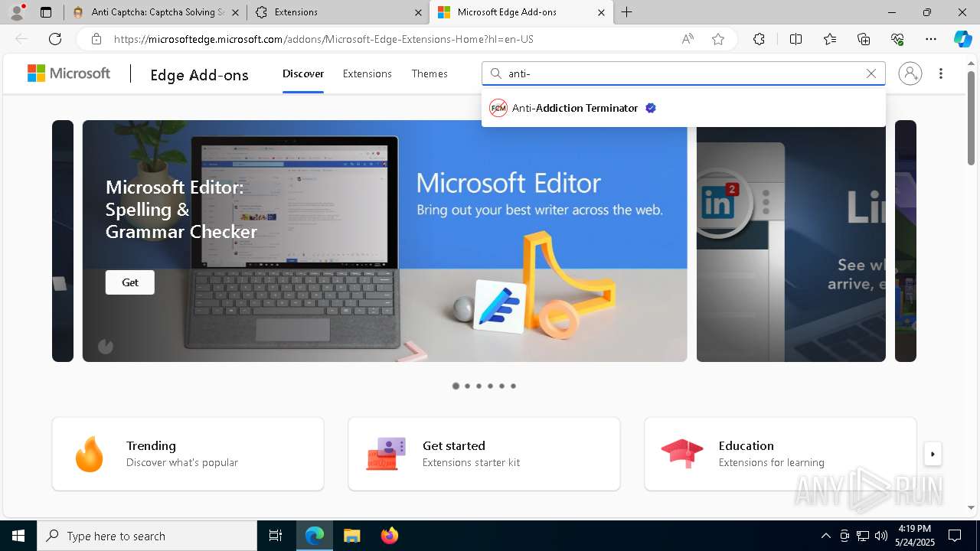Image resolution: width=980 pixels, height=551 pixels.
Task: Open the Extensions navigation item
Action: (367, 73)
